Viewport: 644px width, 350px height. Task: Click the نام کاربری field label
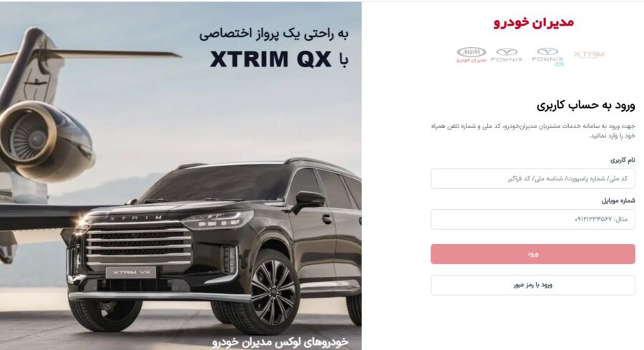pos(623,160)
